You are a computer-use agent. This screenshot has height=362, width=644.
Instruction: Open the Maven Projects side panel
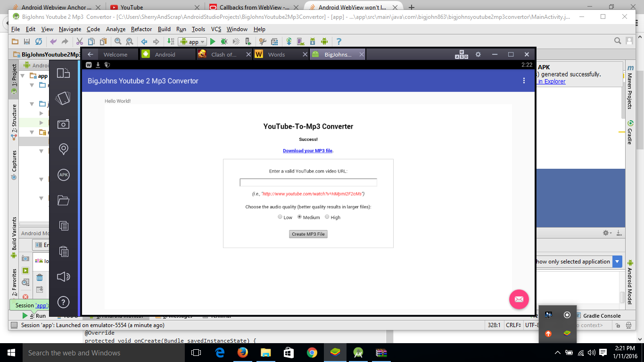click(630, 87)
